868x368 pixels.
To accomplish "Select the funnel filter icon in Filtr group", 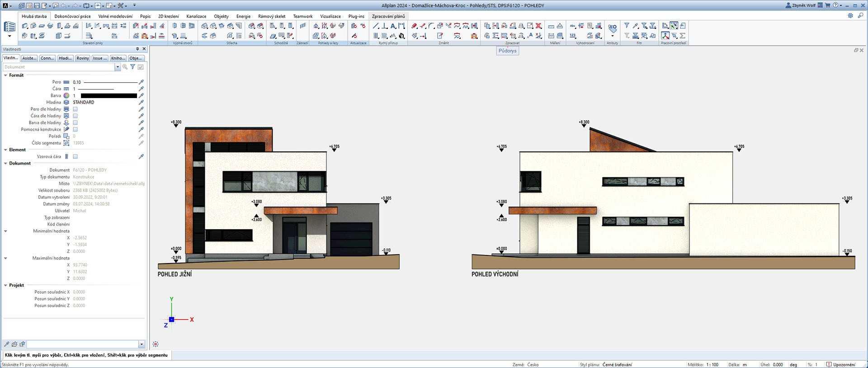I will [x=627, y=26].
